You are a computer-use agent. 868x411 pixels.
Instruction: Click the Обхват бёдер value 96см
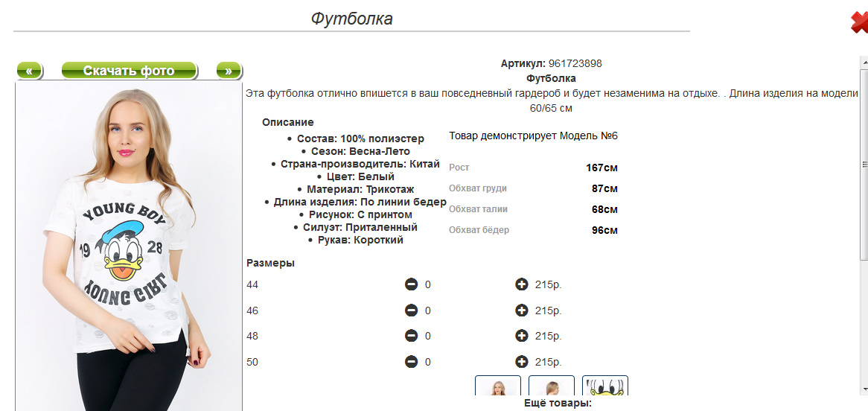pyautogui.click(x=604, y=230)
